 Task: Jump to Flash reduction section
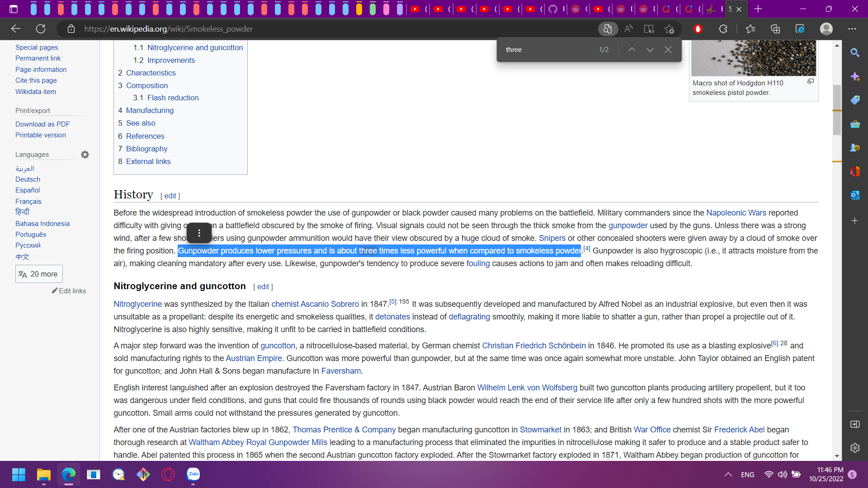pyautogui.click(x=173, y=98)
